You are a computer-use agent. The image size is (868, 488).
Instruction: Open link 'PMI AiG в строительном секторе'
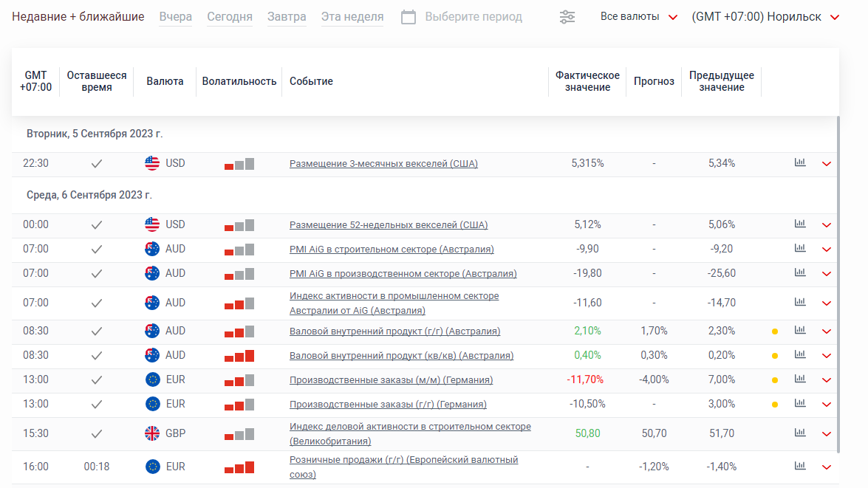392,250
